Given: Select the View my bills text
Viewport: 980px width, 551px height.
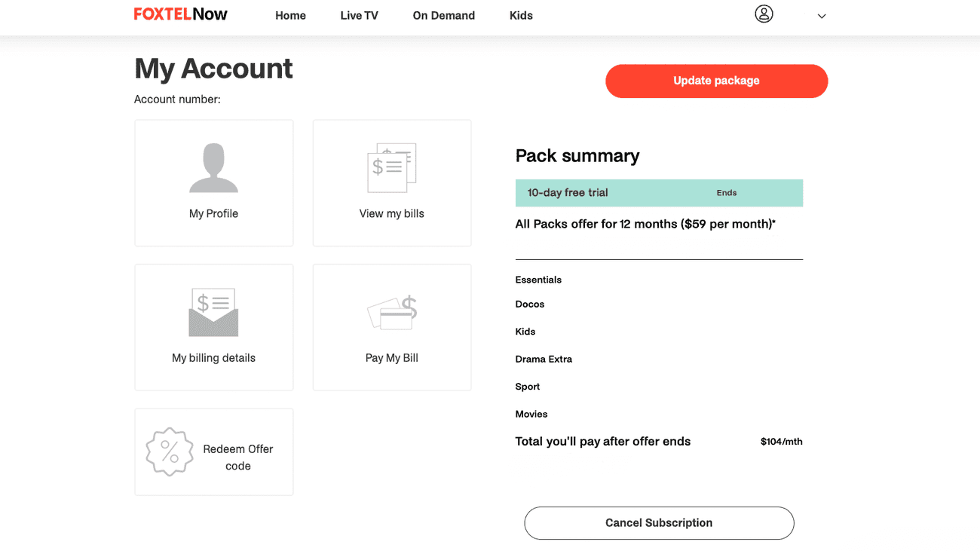Looking at the screenshot, I should click(x=391, y=214).
